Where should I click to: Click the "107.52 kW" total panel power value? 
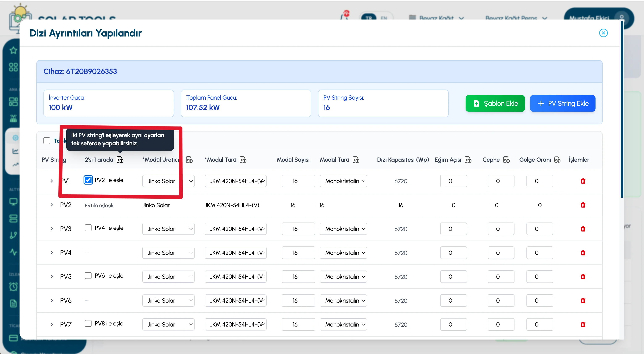pos(203,107)
